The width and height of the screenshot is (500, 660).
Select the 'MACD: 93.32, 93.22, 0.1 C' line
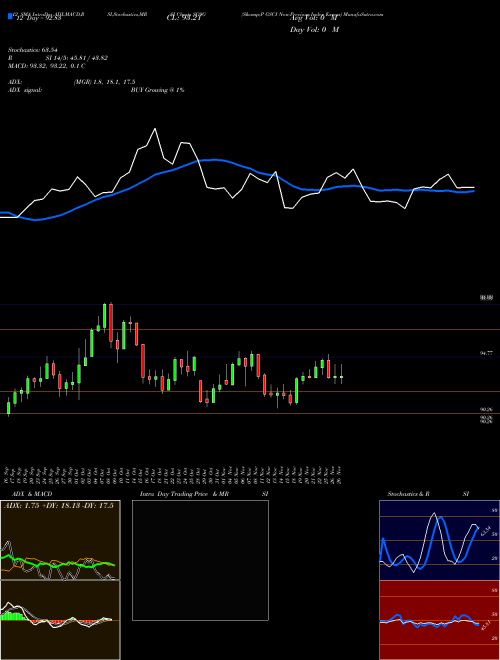tap(47, 66)
